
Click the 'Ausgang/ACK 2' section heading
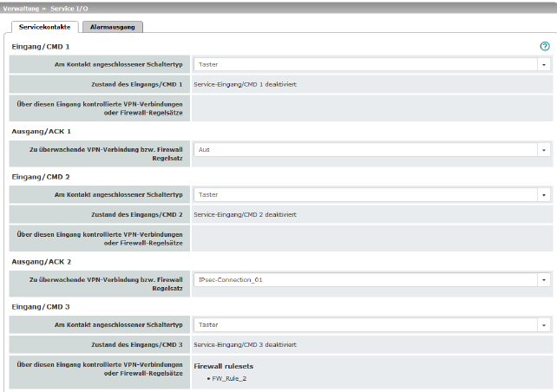tap(41, 262)
